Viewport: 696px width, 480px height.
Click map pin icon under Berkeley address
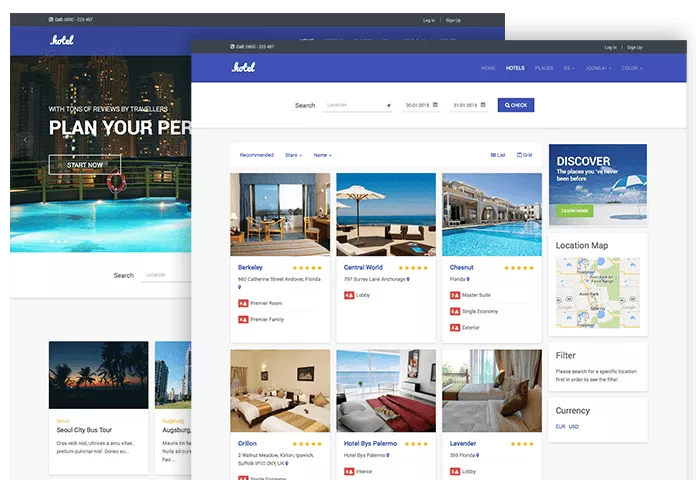[240, 287]
